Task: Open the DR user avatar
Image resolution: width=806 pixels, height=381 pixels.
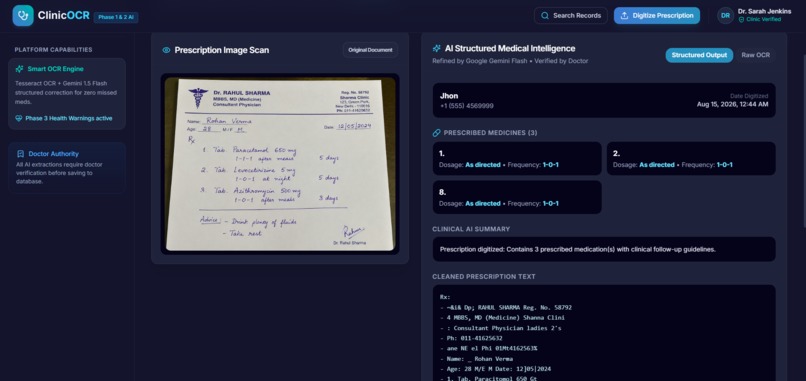Action: coord(725,15)
